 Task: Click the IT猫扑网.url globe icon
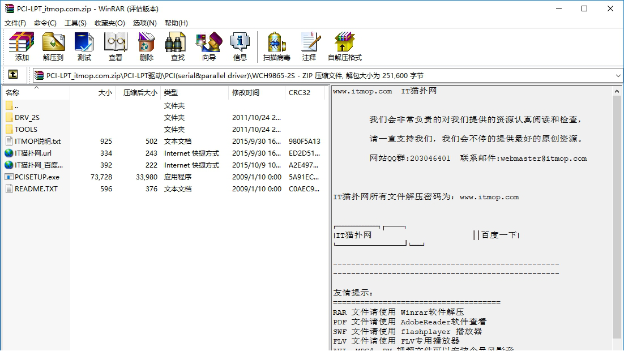pos(9,153)
